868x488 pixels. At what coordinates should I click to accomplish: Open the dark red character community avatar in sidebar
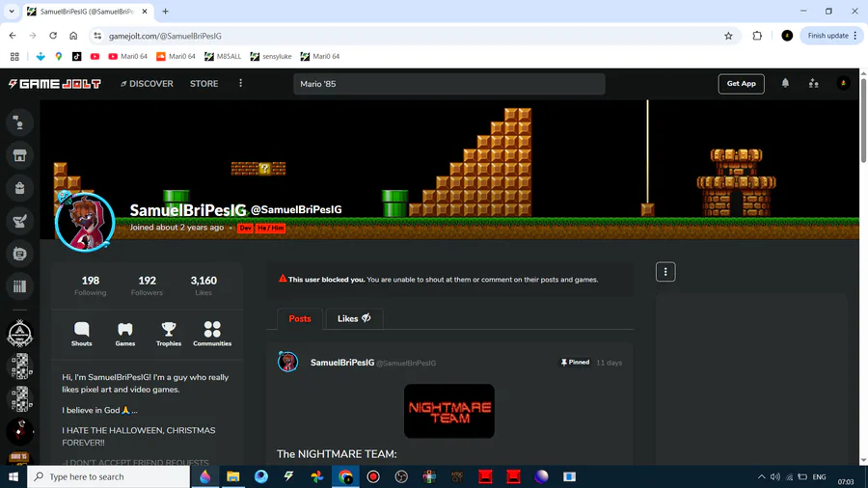[x=20, y=431]
